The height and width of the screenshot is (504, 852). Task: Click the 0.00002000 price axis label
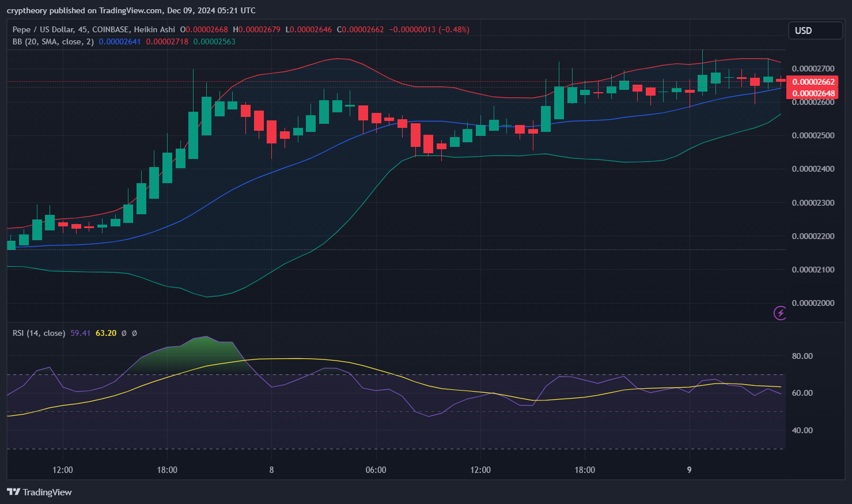(813, 303)
